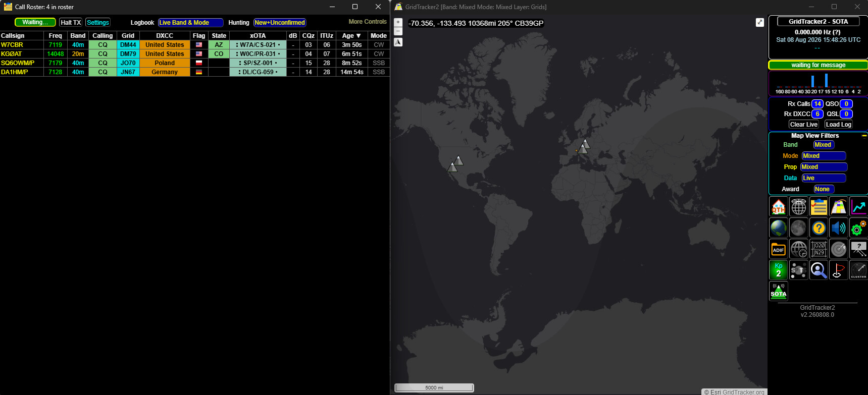Click the north arrow map rotation icon
868x395 pixels.
click(x=398, y=42)
